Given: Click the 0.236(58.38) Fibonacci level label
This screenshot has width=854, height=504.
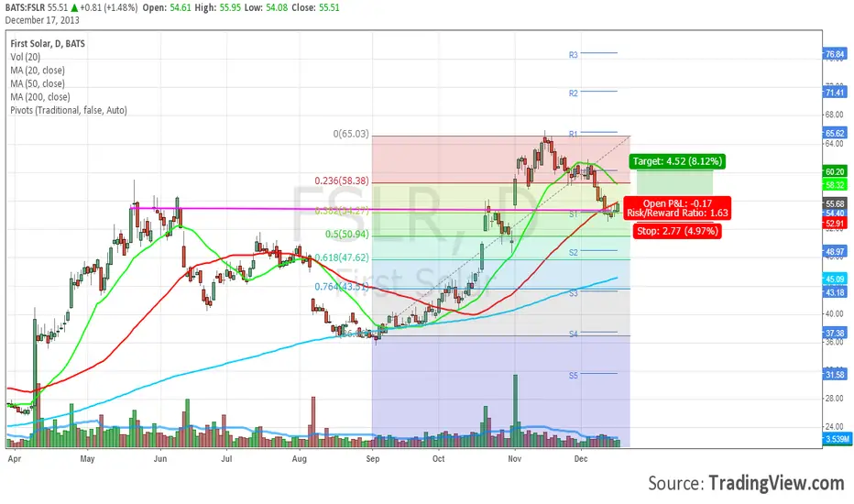Looking at the screenshot, I should coord(342,181).
